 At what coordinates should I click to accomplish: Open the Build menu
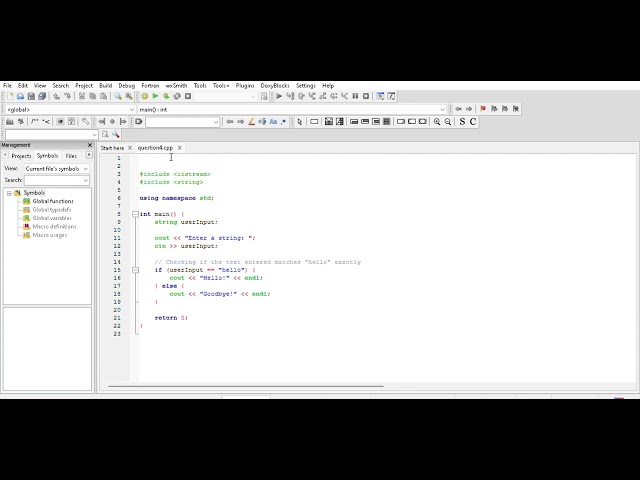[105, 86]
